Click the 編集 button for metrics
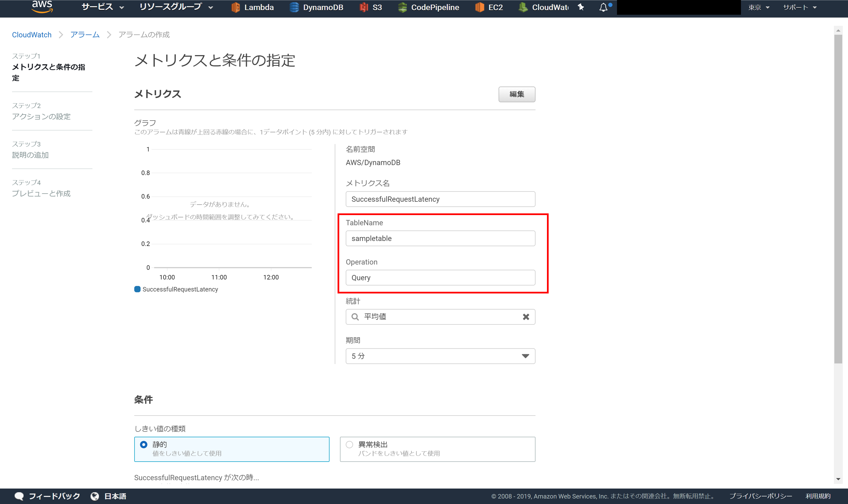This screenshot has height=504, width=848. coord(516,94)
